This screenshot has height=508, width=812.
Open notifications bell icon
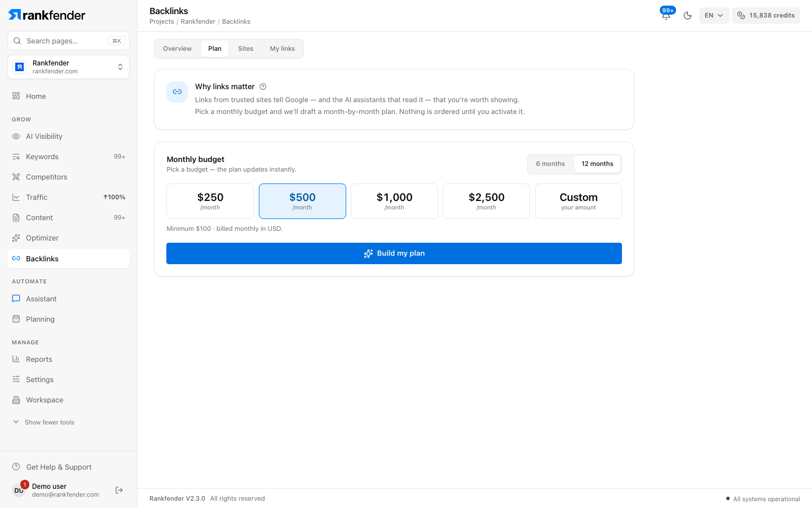(666, 15)
